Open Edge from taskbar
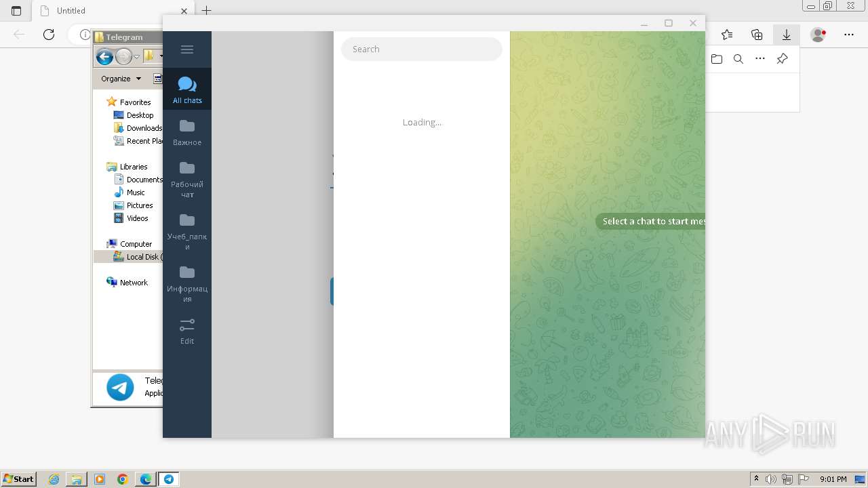Screen dimensions: 868x488 146,479
